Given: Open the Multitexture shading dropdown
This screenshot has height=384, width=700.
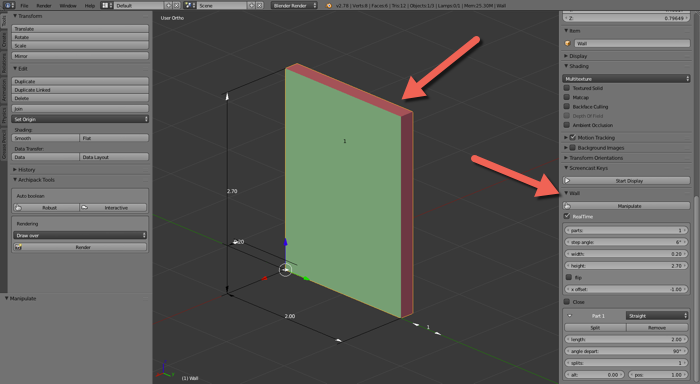Looking at the screenshot, I should point(626,79).
